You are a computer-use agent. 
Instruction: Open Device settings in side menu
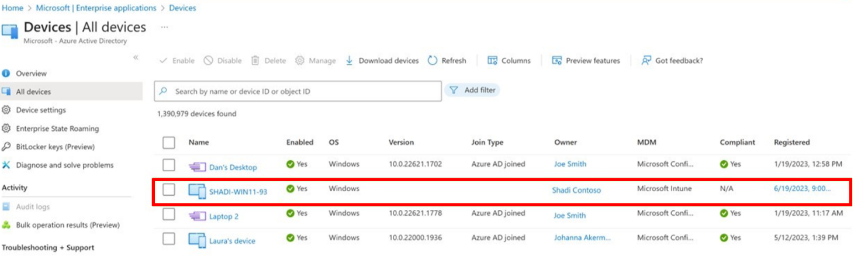[40, 110]
